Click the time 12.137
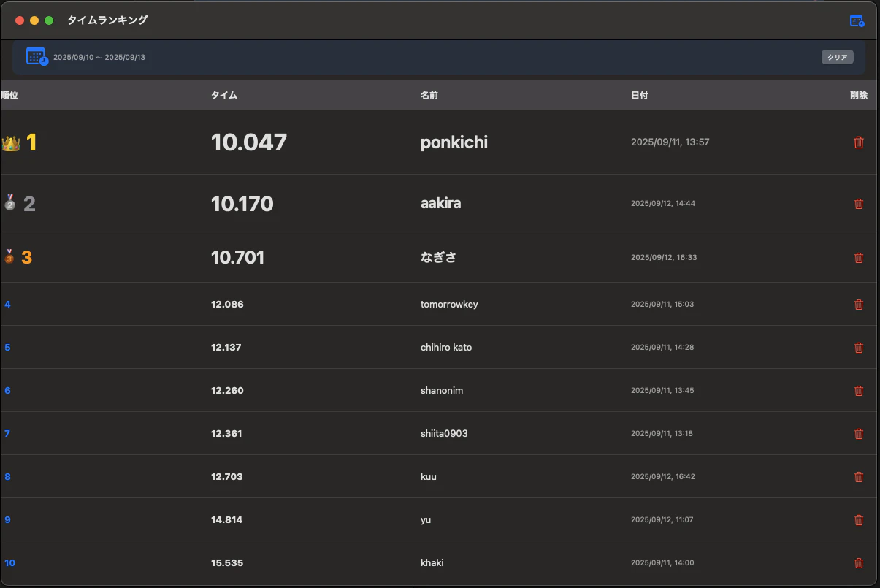This screenshot has height=588, width=880. pos(226,348)
